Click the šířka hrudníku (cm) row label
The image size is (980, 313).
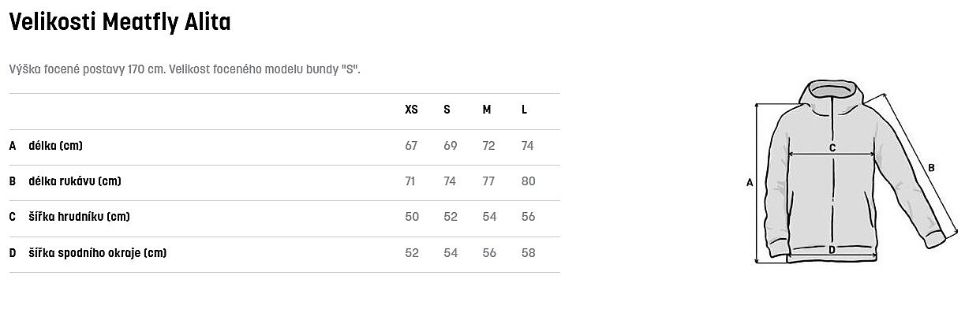pyautogui.click(x=79, y=217)
